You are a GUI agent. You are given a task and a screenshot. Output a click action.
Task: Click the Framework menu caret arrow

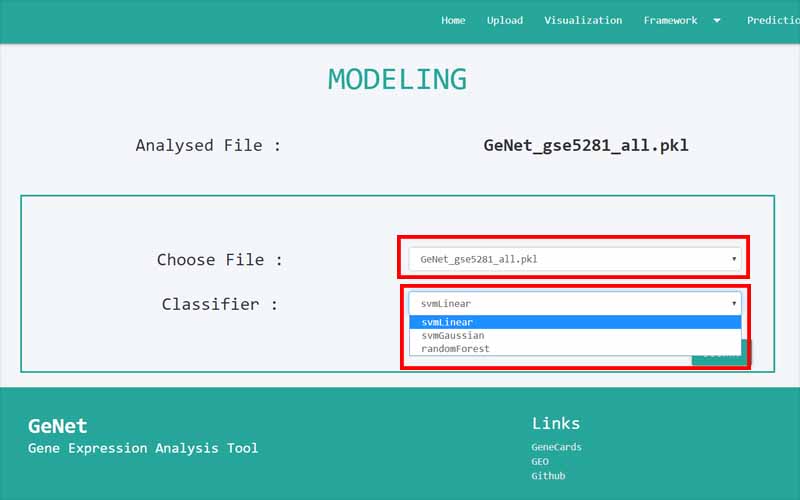click(x=716, y=20)
